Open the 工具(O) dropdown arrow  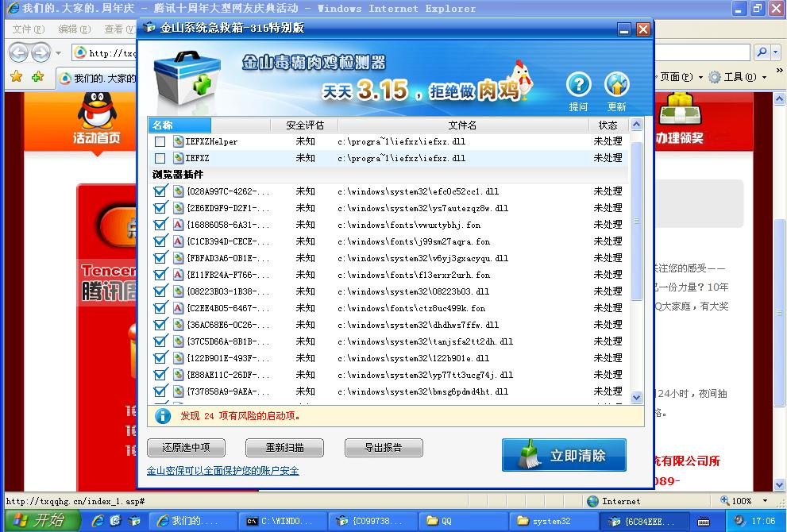tap(765, 77)
